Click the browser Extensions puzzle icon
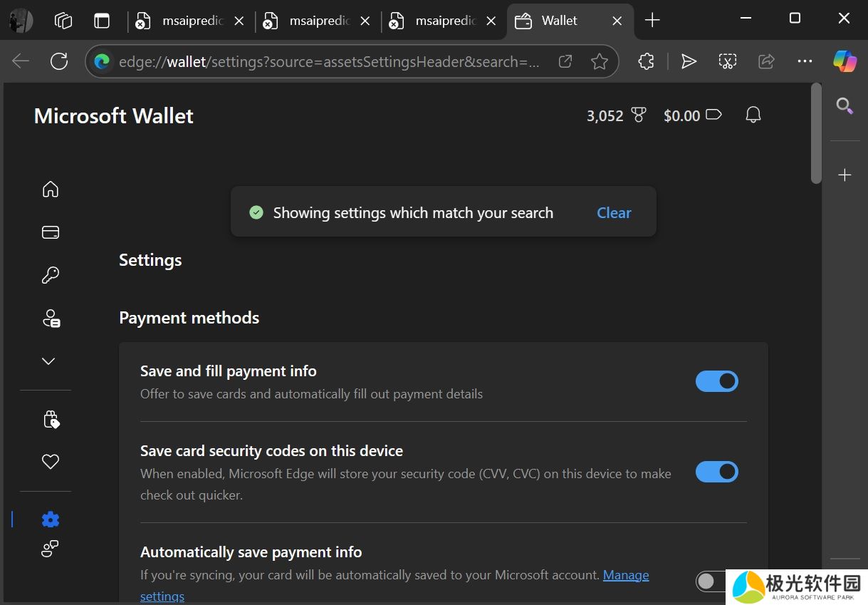The width and height of the screenshot is (868, 605). coord(646,62)
